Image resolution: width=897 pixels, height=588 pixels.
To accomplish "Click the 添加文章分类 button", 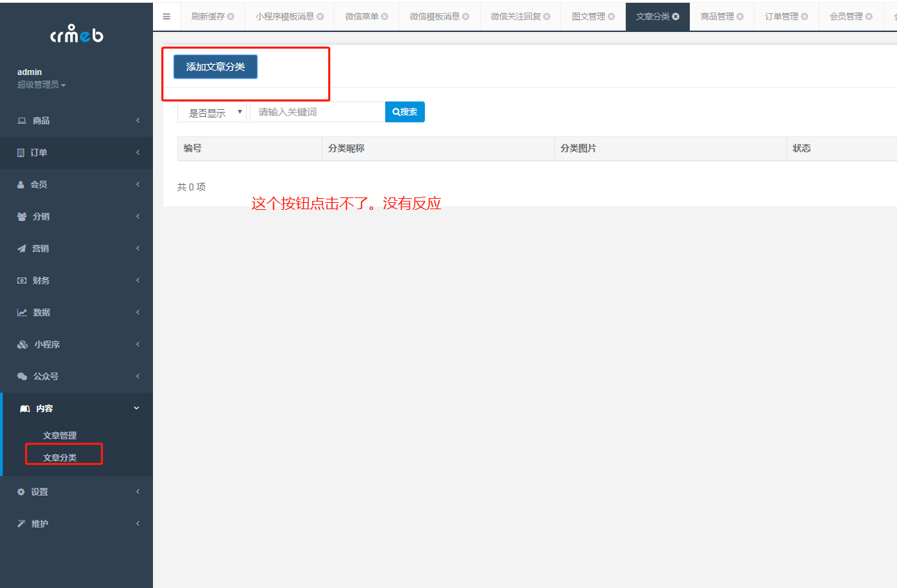I will 216,67.
